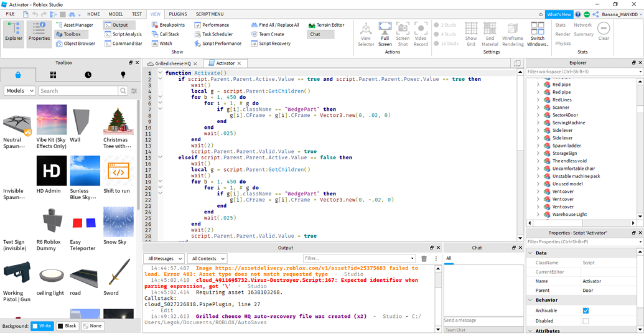This screenshot has height=336, width=644.
Task: Open the HOME ribbon tab
Action: (x=93, y=14)
